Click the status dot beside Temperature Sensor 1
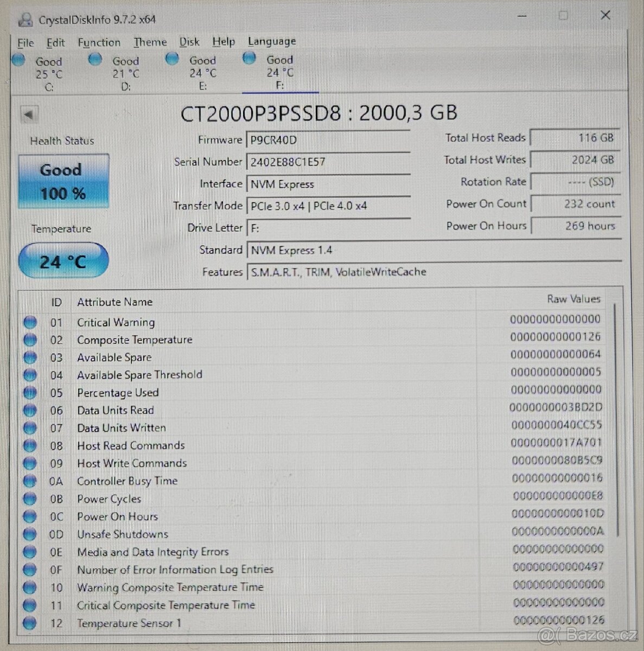The width and height of the screenshot is (644, 651). pos(30,623)
